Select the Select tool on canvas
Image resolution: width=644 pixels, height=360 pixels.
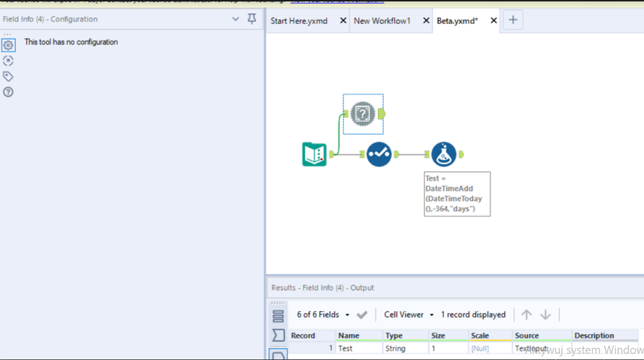coord(378,155)
